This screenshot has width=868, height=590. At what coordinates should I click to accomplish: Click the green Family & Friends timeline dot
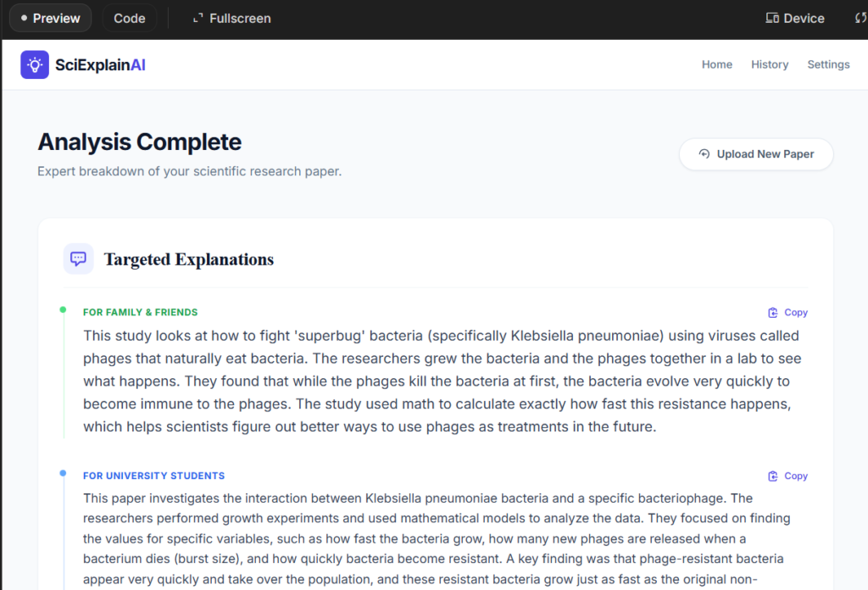63,309
